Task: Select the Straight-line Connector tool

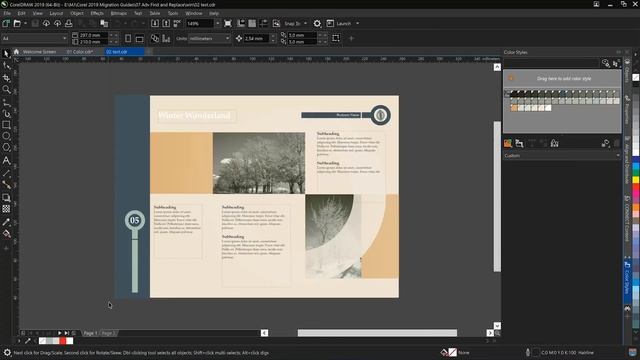Action: coord(6,185)
